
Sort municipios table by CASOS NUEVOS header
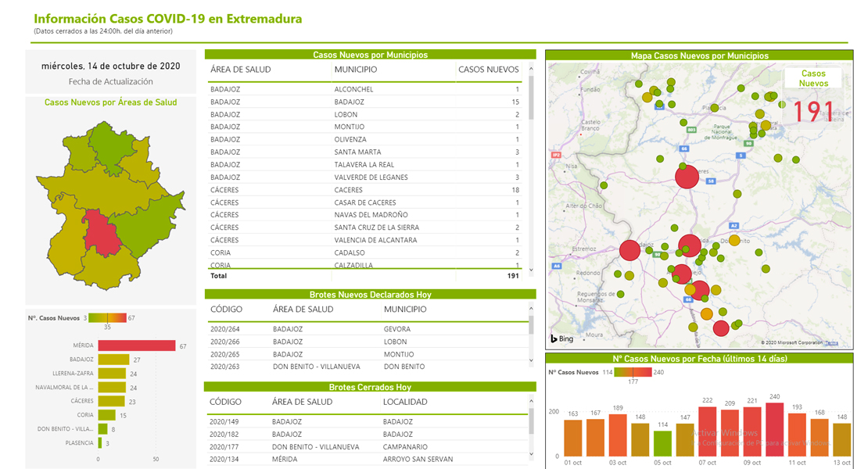click(488, 70)
